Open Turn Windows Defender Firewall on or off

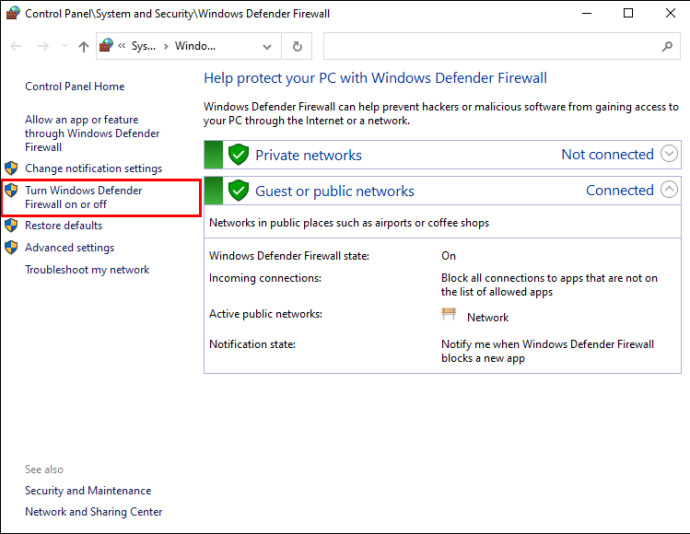click(x=84, y=197)
